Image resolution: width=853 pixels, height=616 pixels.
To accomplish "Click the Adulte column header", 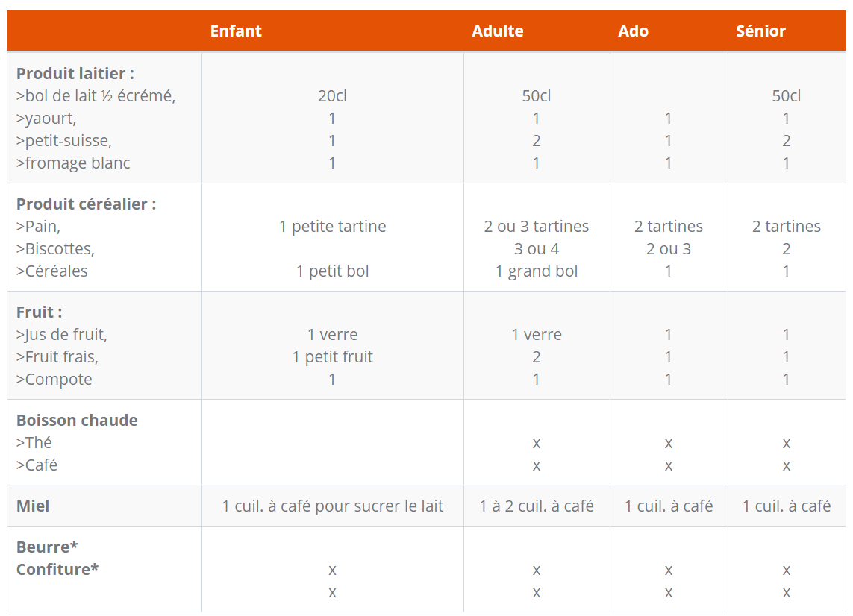I will point(497,31).
